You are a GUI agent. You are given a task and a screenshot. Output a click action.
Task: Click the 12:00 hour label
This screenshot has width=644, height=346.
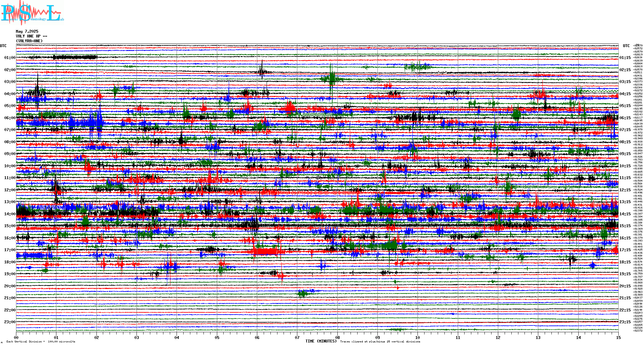10,190
